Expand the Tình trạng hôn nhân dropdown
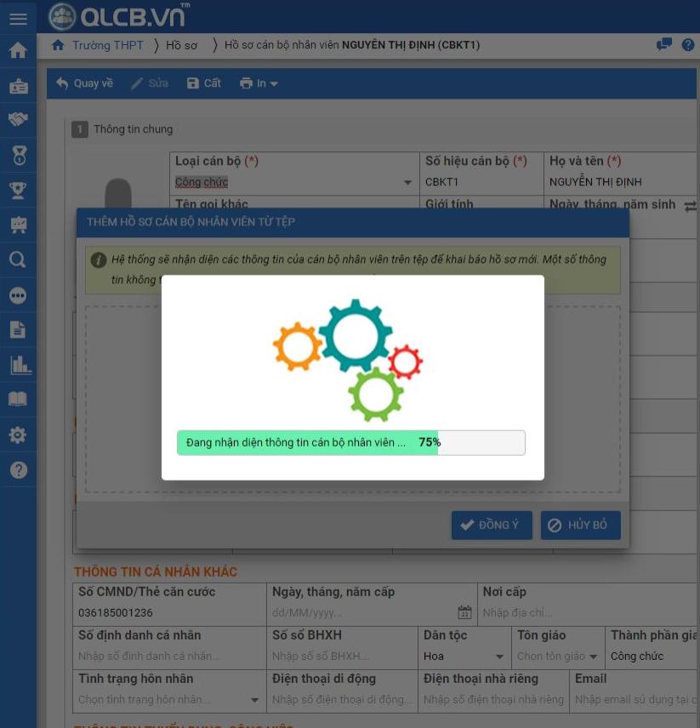 [254, 700]
